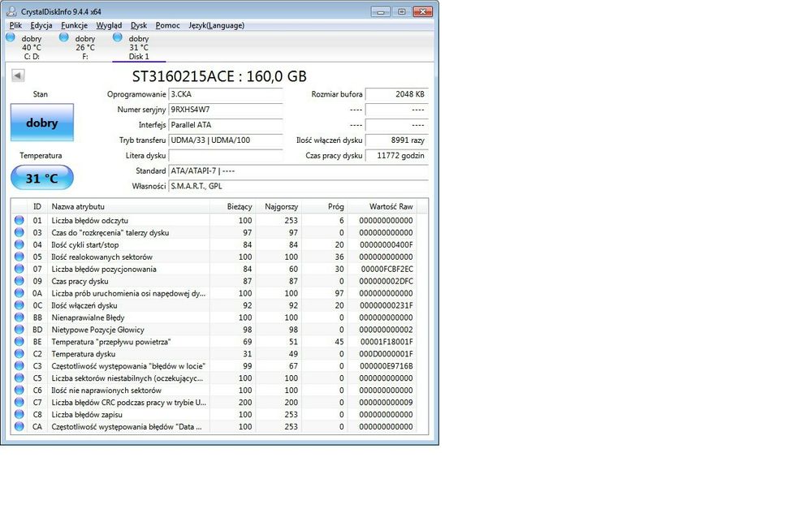Click the Własności field S.M.A.R.T., GPL

299,186
